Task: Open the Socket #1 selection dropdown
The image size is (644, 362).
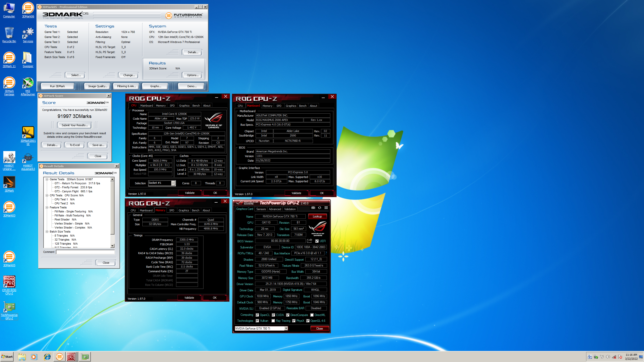Action: tap(173, 183)
